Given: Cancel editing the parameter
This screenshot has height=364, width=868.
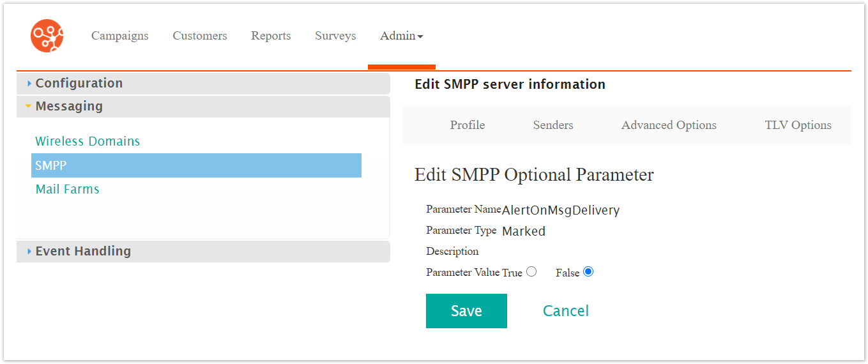Looking at the screenshot, I should click(565, 311).
